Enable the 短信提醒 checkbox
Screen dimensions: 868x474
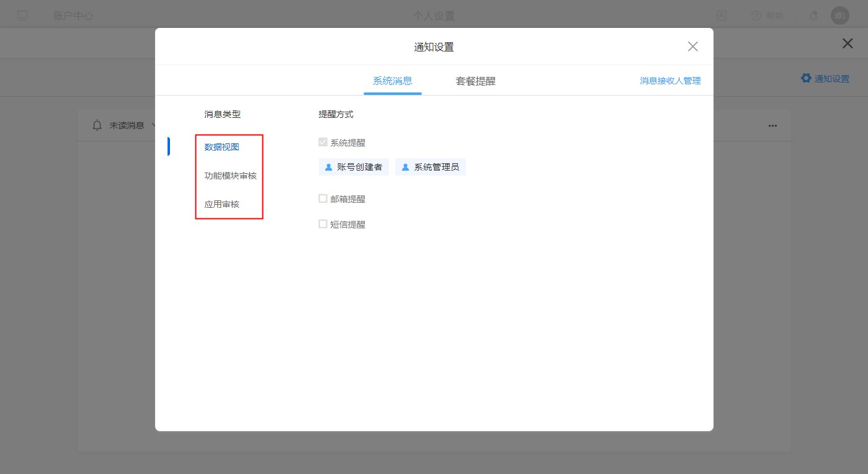click(x=323, y=224)
